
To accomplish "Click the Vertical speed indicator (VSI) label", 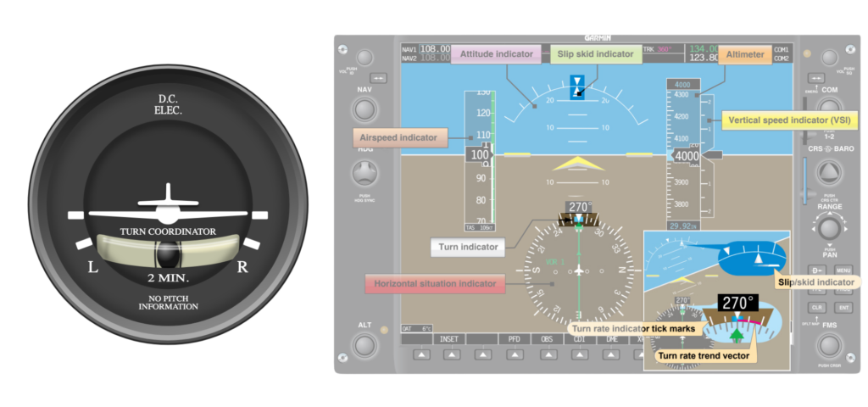I will point(789,120).
